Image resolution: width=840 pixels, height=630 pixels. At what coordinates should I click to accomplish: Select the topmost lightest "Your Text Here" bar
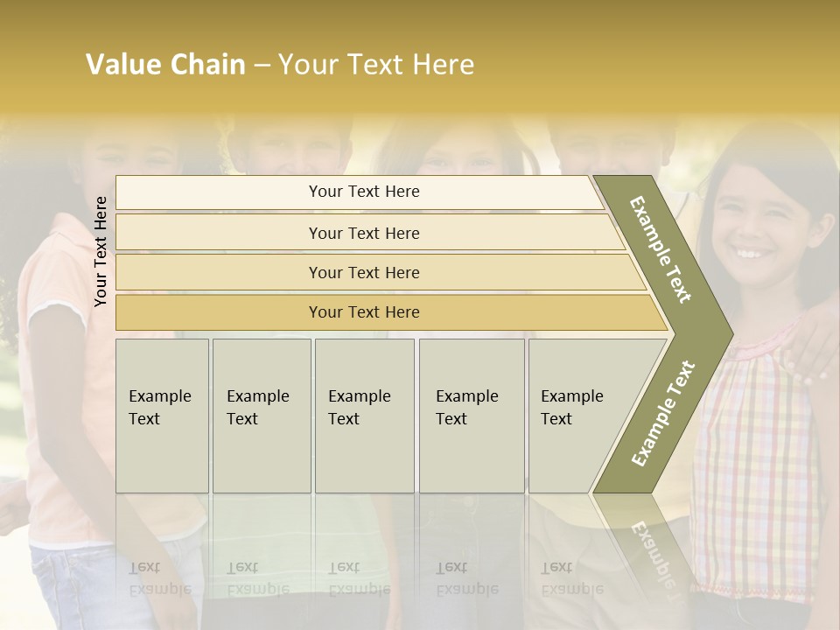[x=364, y=192]
